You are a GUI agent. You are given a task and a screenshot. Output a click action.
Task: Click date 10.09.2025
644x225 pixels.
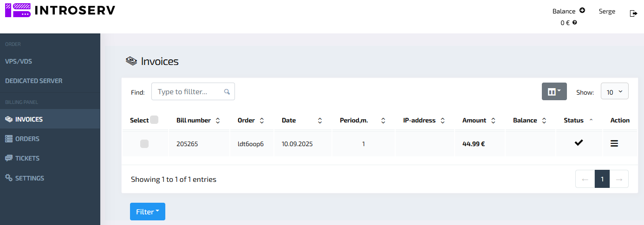297,144
